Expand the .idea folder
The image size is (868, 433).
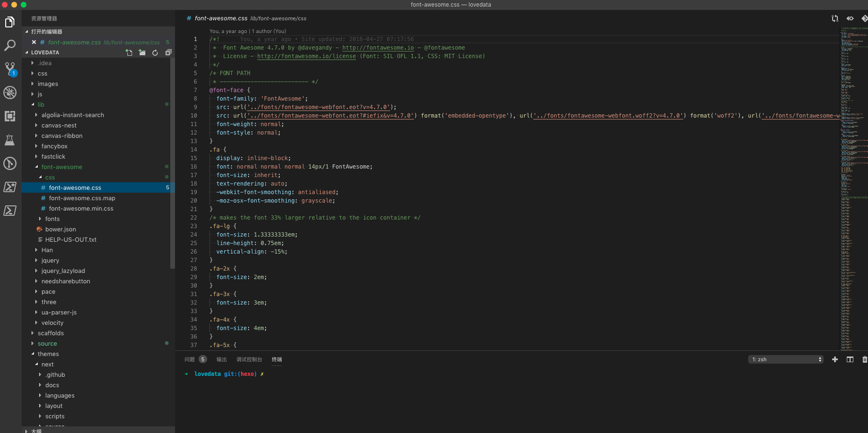[x=98, y=63]
